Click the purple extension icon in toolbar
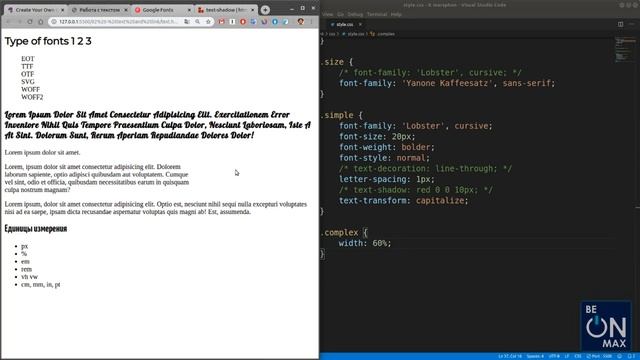 [264, 22]
